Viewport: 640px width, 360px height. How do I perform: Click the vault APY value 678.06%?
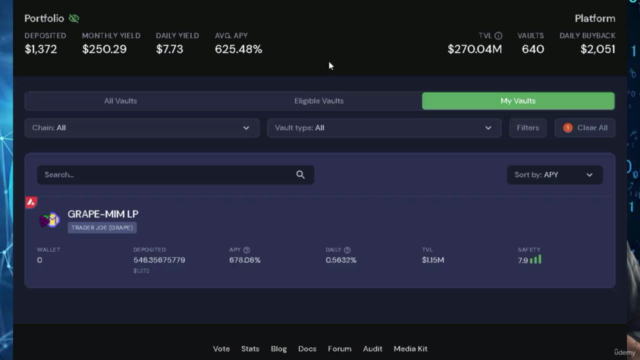(x=244, y=260)
